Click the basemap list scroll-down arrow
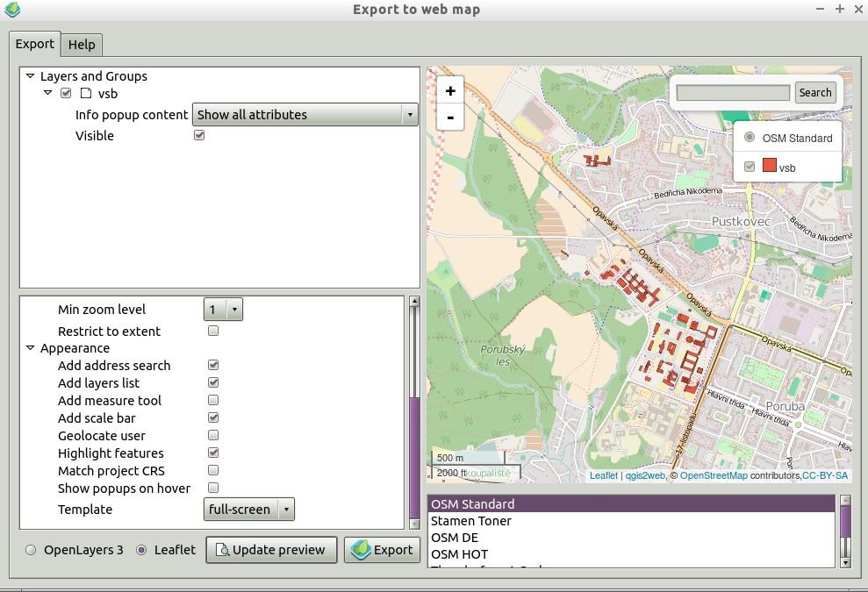The height and width of the screenshot is (592, 868). tap(845, 562)
